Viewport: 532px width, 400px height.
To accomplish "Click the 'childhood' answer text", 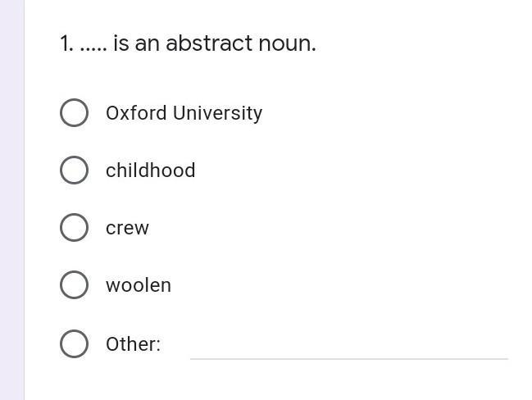I will pyautogui.click(x=150, y=170).
